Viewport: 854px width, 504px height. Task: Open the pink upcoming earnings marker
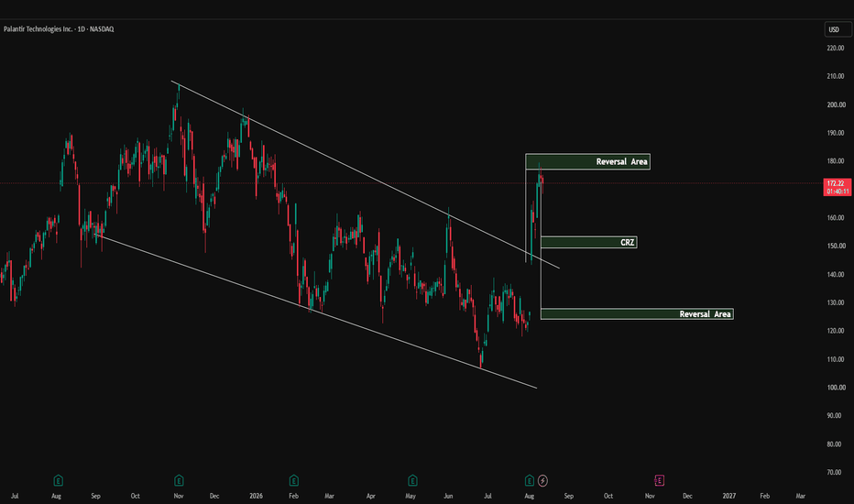659,480
